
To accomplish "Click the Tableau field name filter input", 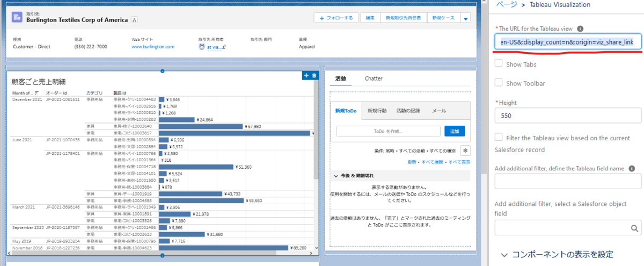I will pos(568,181).
